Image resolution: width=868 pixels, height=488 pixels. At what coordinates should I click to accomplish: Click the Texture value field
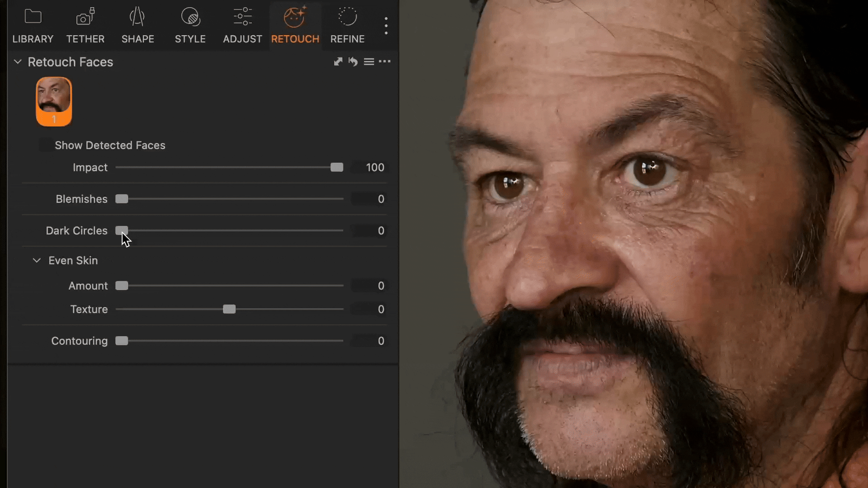coord(370,309)
